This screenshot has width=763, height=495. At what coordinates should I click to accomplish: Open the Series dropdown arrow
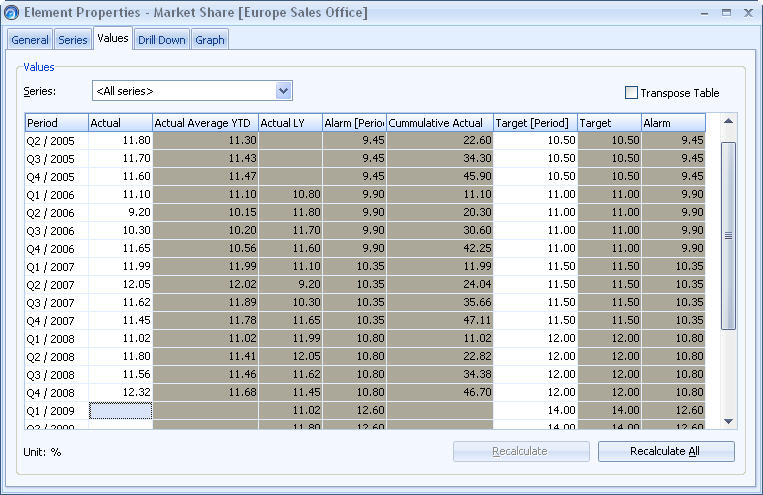[x=283, y=91]
